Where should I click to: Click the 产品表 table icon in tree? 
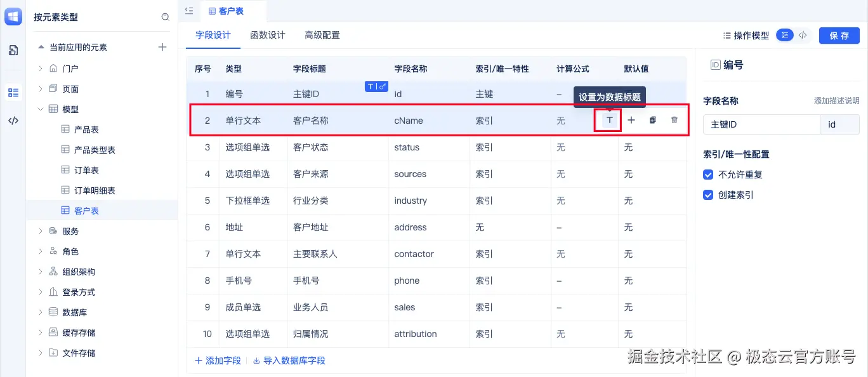coord(65,129)
